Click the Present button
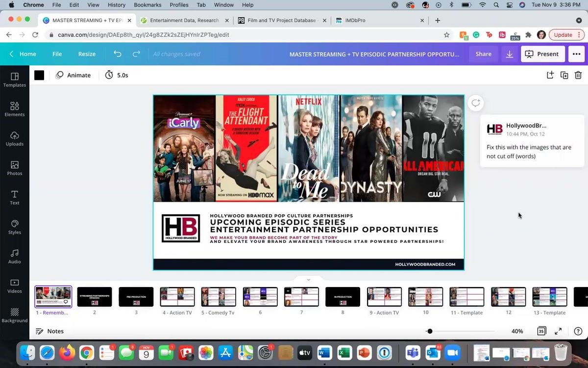 pyautogui.click(x=542, y=54)
